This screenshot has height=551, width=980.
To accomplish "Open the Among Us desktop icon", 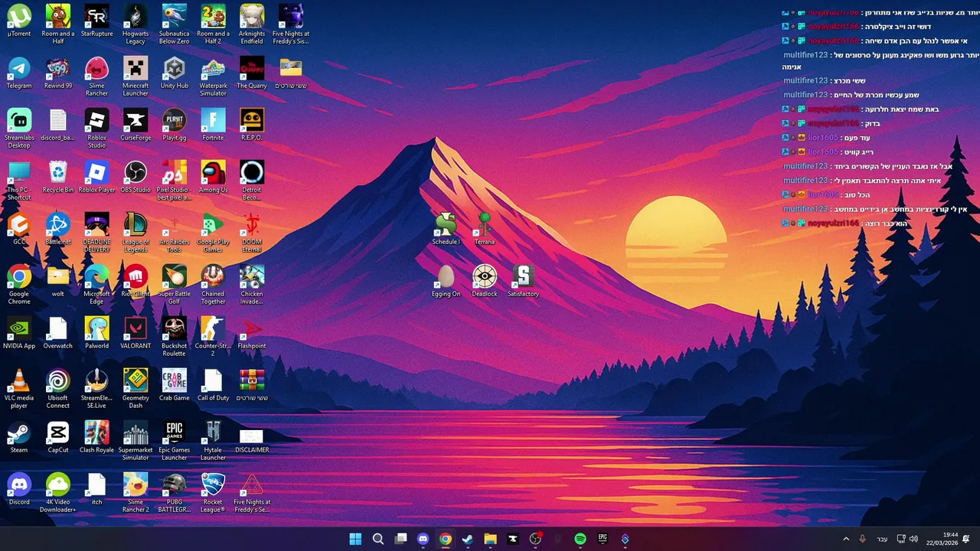I will (x=213, y=178).
